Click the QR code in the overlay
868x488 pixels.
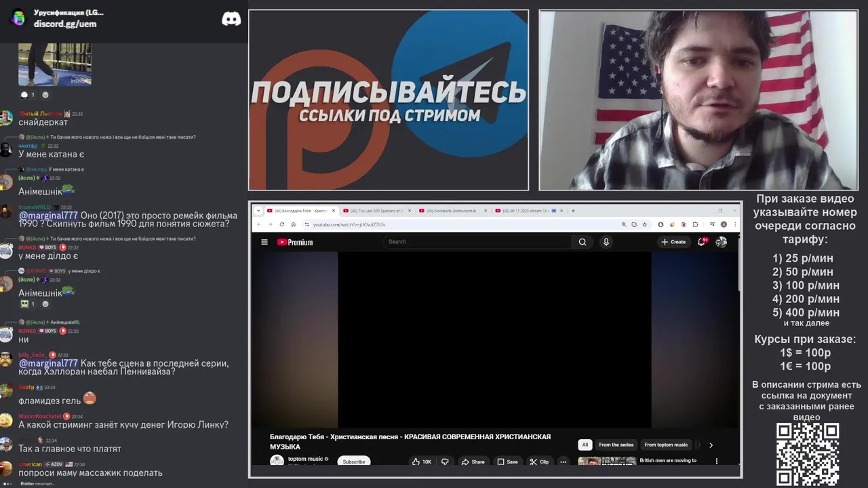808,454
